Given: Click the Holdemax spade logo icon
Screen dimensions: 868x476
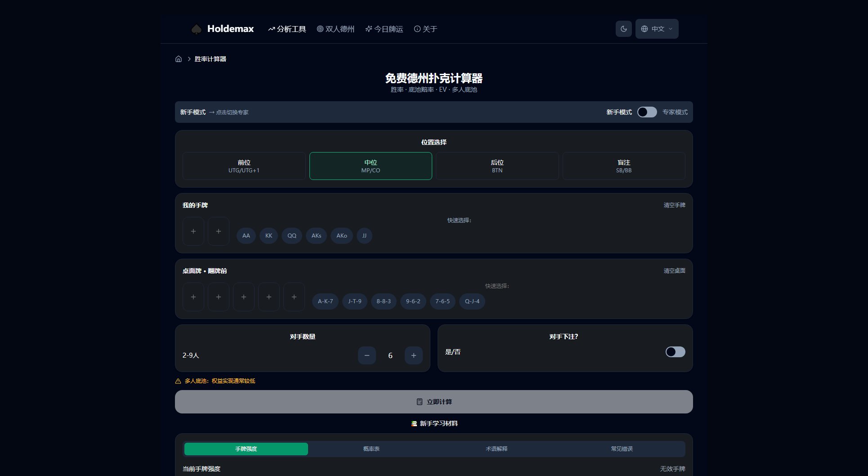Looking at the screenshot, I should 196,29.
